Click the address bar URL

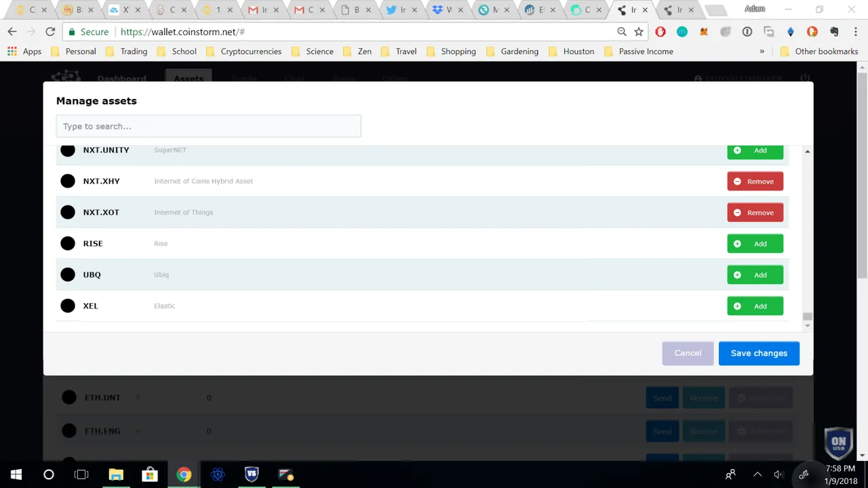[182, 32]
